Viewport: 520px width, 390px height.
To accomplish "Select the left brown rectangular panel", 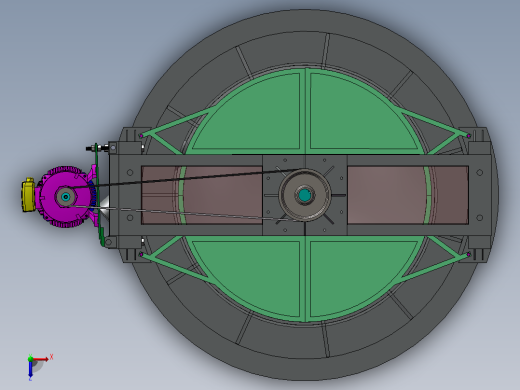I will [202, 195].
